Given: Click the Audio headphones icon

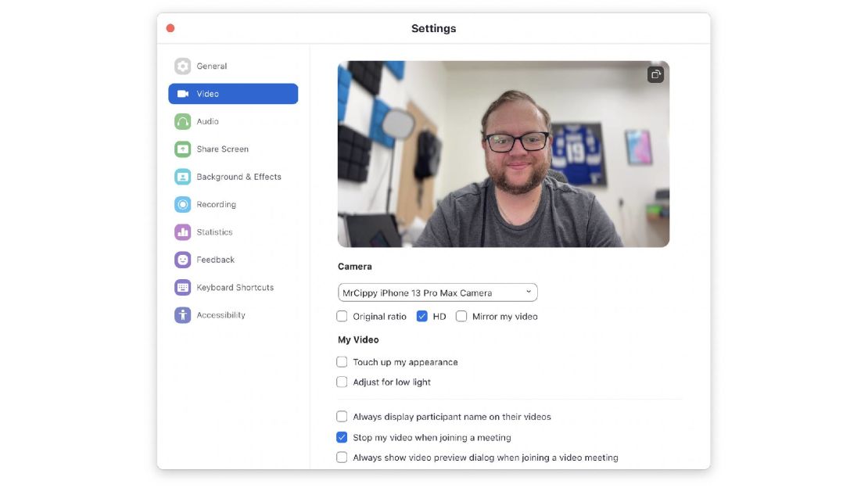Looking at the screenshot, I should pos(183,121).
